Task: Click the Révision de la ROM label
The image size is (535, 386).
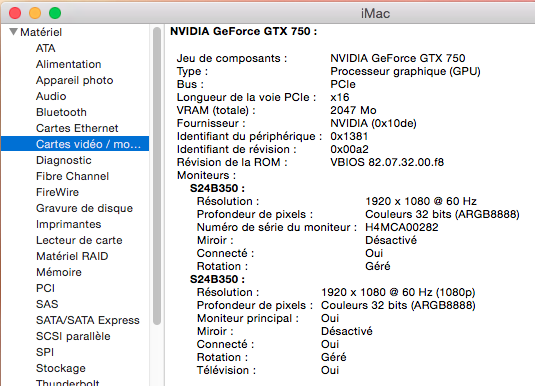Action: click(x=232, y=162)
